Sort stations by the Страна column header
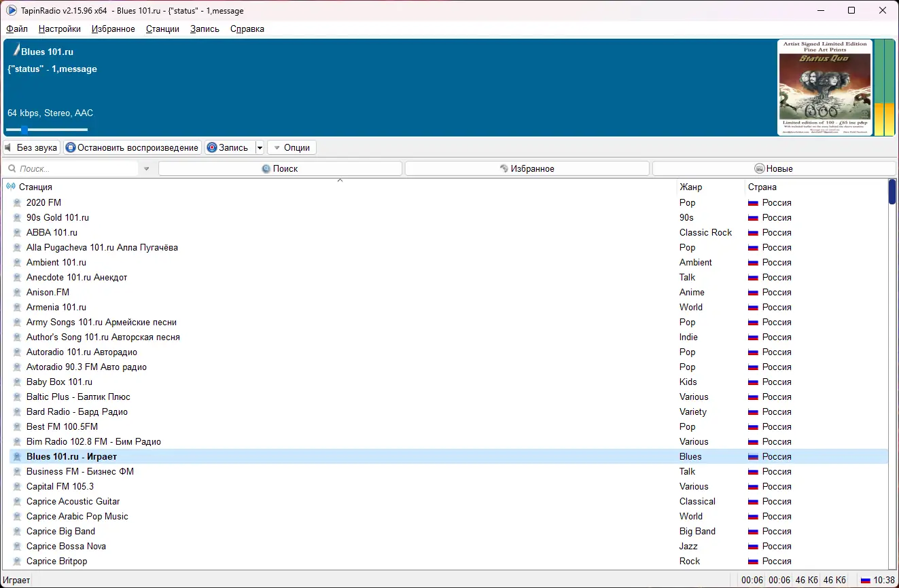 coord(816,187)
